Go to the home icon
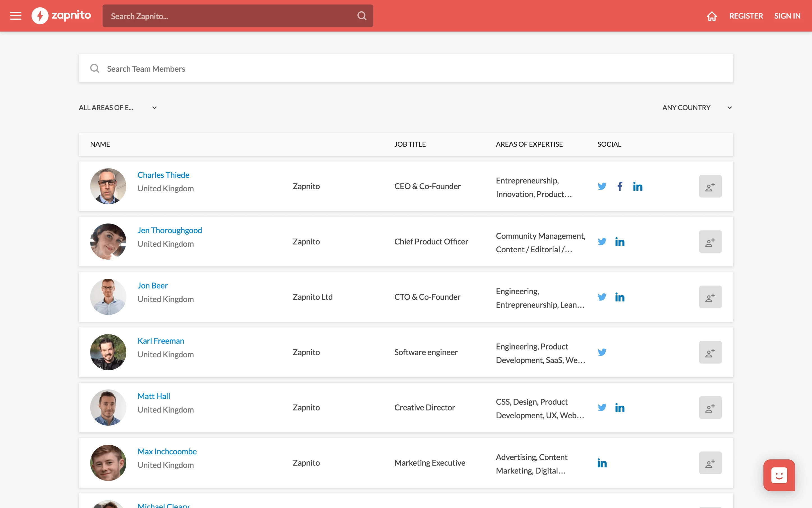This screenshot has width=812, height=508. click(712, 16)
